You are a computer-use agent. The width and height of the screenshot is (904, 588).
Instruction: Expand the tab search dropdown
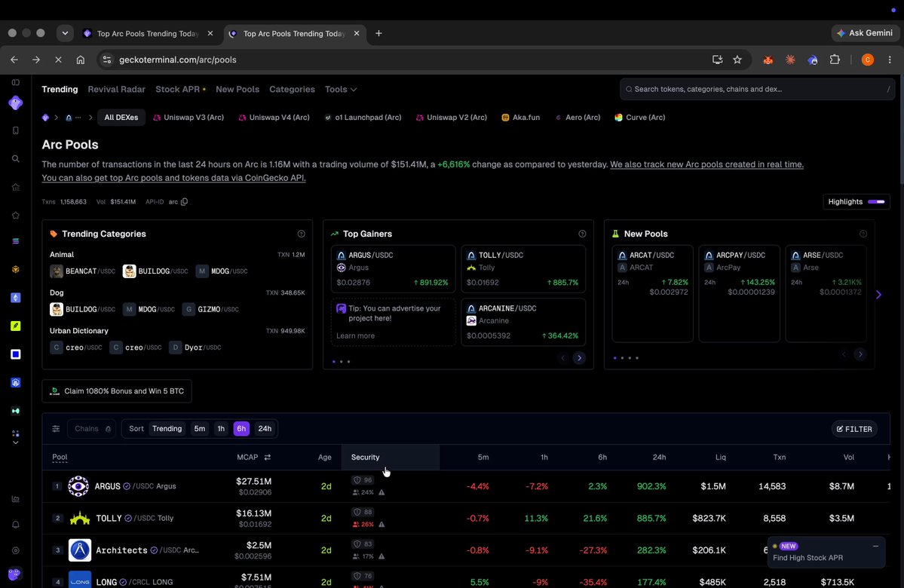point(65,33)
